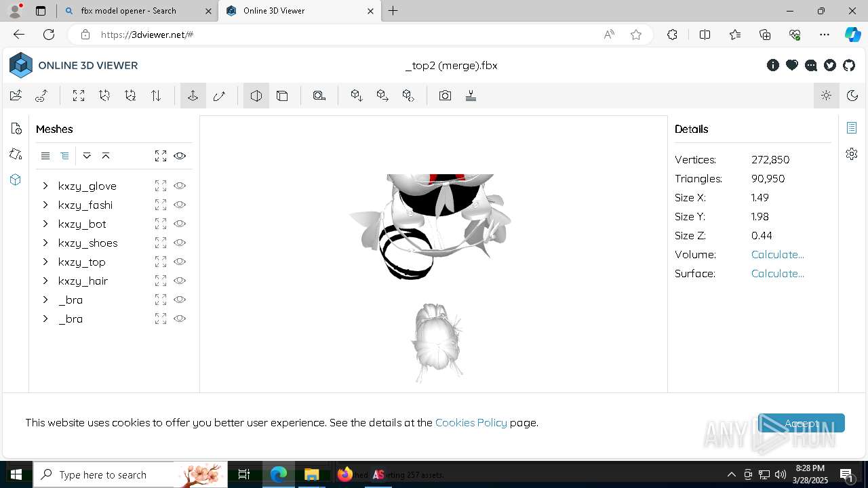Open a new browser tab
The image size is (868, 488).
click(393, 11)
